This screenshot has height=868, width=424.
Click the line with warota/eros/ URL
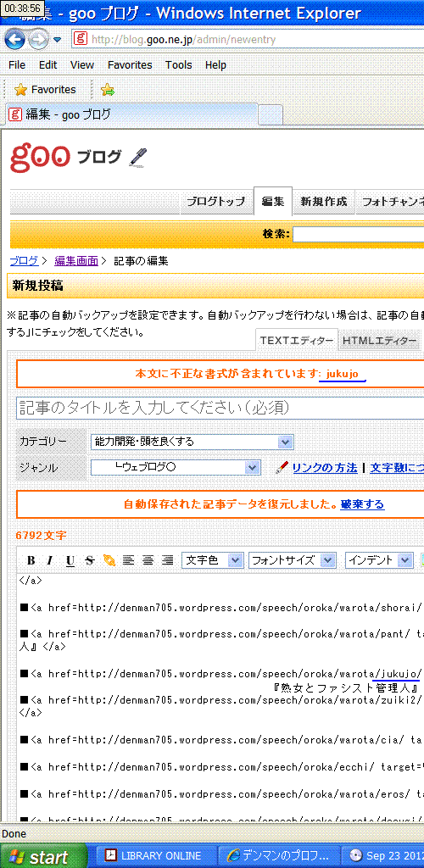coord(221,794)
